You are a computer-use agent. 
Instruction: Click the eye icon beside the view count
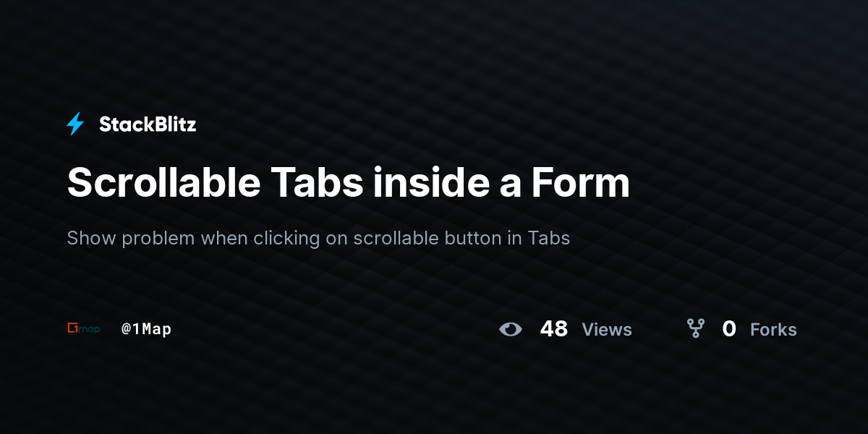pyautogui.click(x=511, y=329)
